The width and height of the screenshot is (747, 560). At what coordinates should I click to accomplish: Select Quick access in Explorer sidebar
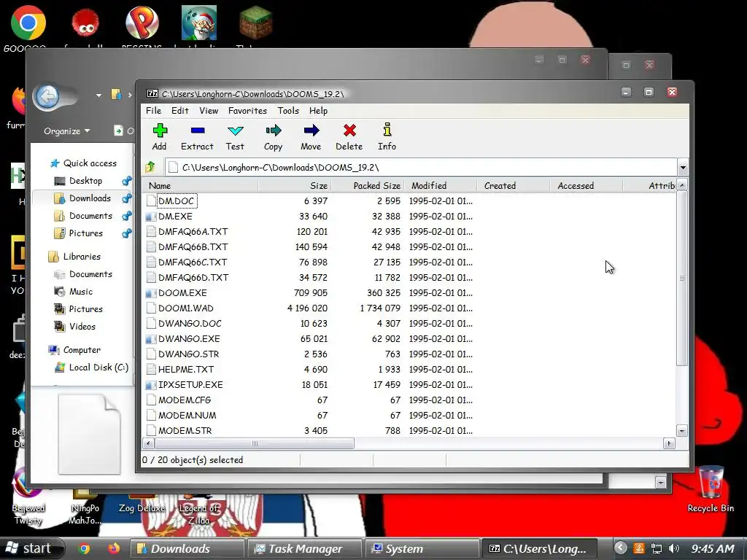coord(83,163)
